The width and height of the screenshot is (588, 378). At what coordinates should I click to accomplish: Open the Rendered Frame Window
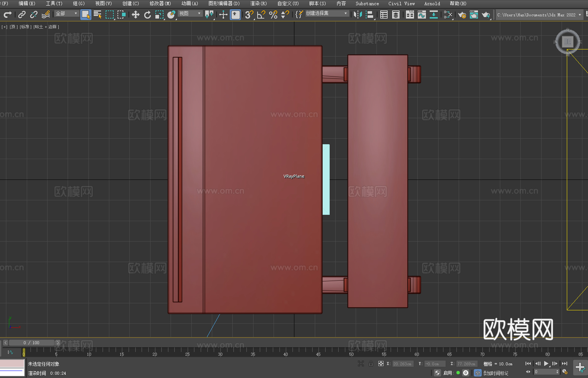(474, 14)
